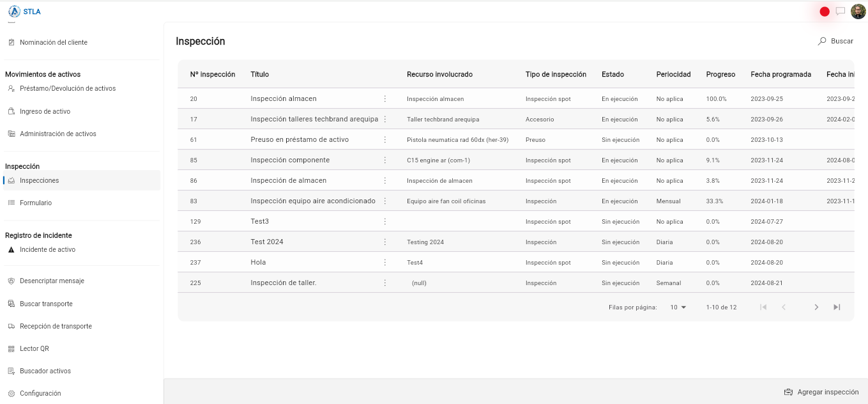Viewport: 868px width, 404px height.
Task: Sort by Nº inspección column header
Action: (x=213, y=74)
